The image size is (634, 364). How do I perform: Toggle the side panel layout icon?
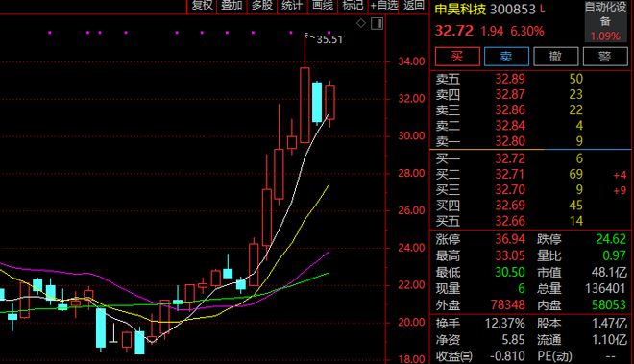click(377, 23)
